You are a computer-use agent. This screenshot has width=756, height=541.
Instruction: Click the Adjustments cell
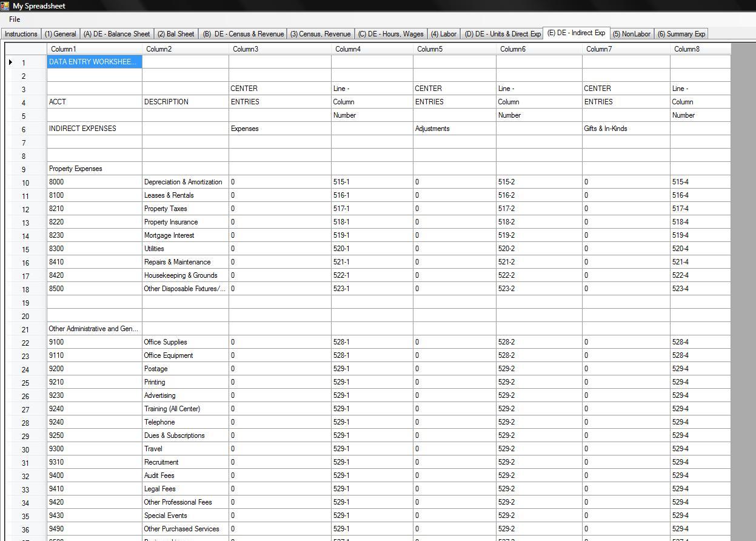[x=455, y=129]
